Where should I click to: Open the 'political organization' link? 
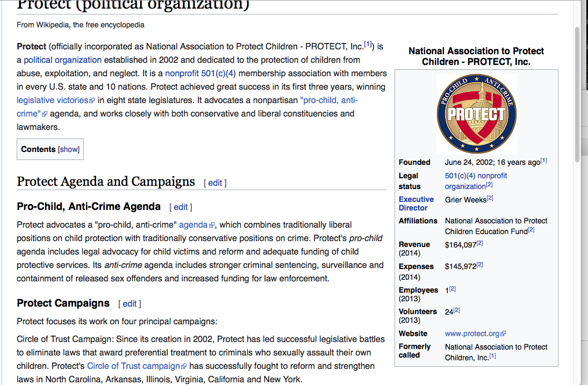[62, 60]
